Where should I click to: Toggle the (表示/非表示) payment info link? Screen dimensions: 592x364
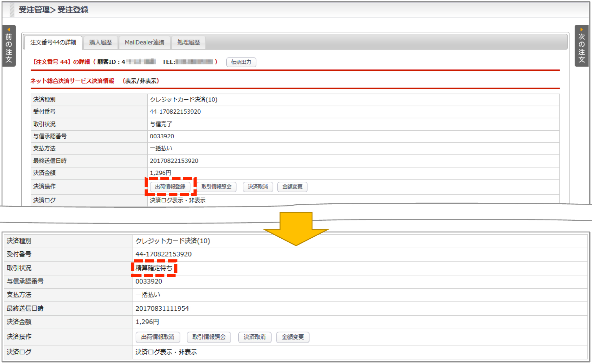(x=141, y=81)
